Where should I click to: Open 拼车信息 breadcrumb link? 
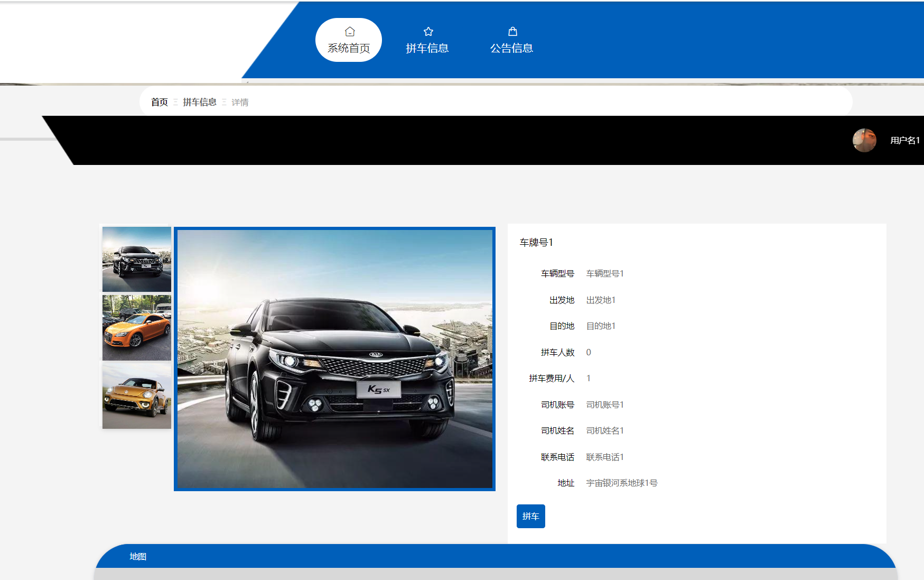pos(199,102)
